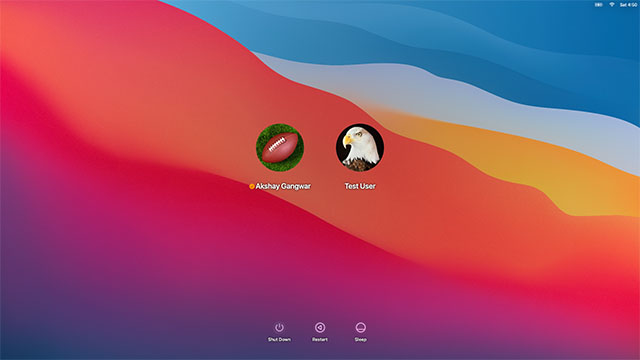This screenshot has width=640, height=360.
Task: Click the Akshay Gangwar name label
Action: 283,186
